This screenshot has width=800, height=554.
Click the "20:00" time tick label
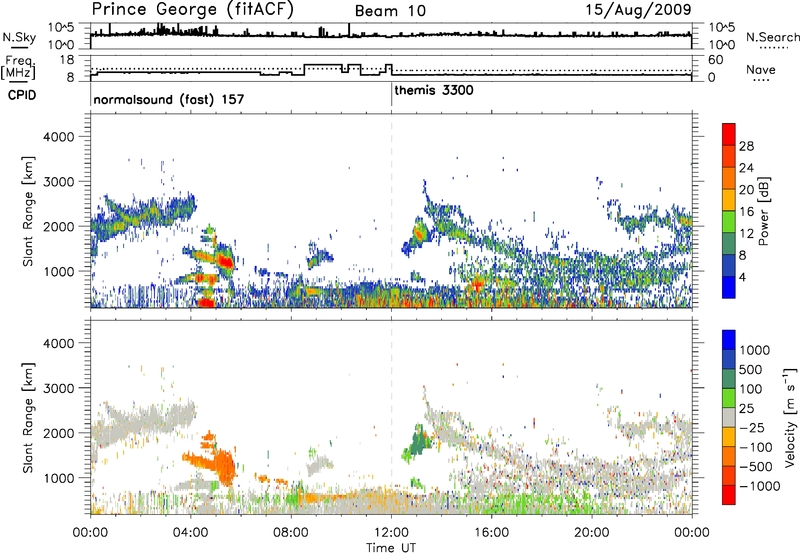592,533
